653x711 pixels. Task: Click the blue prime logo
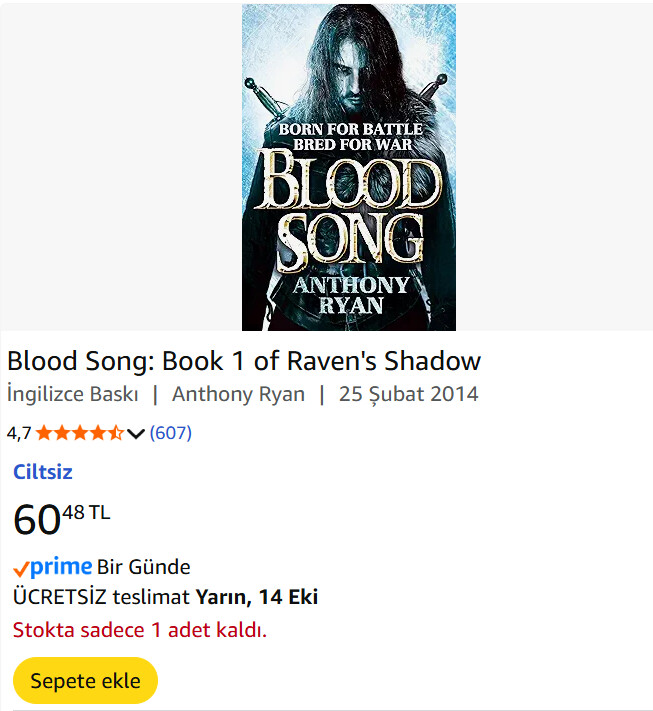tap(61, 567)
